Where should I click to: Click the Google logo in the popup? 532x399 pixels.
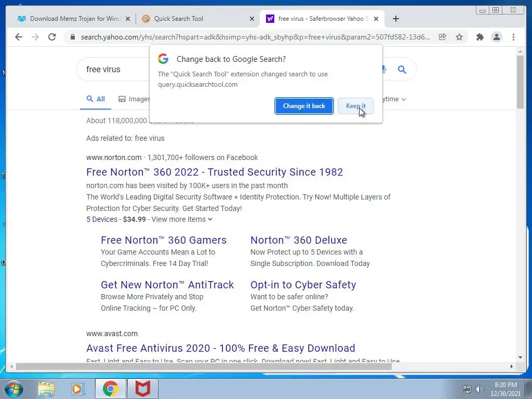163,59
